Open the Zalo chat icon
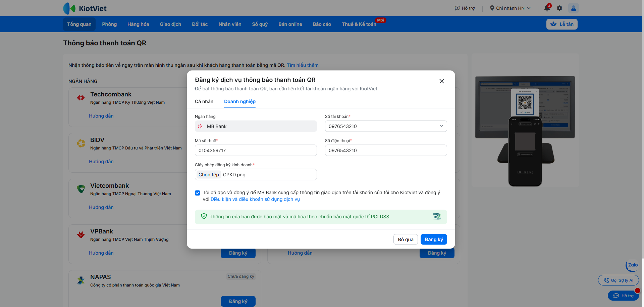Viewport: 644px width, 307px height. [x=632, y=265]
